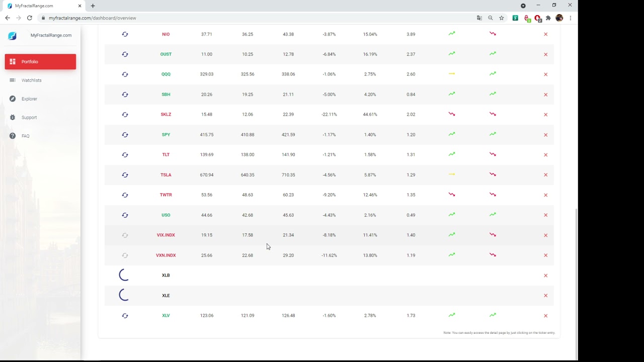Focus the address bar URL field
644x362 pixels.
[x=257, y=18]
